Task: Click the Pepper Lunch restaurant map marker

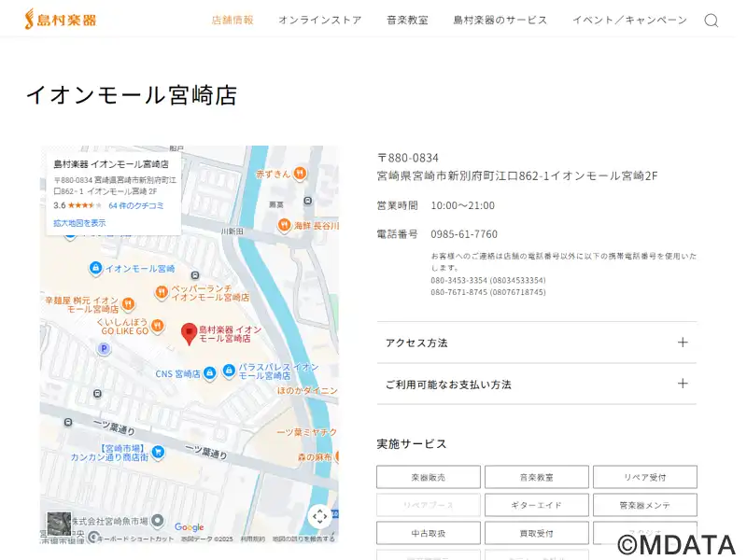Action: (161, 291)
